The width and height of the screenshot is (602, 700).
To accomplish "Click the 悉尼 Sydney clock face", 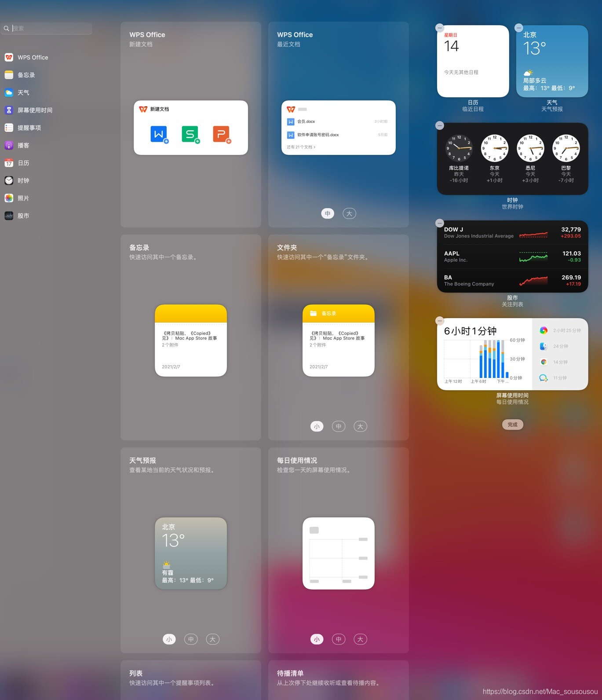I will click(x=530, y=148).
